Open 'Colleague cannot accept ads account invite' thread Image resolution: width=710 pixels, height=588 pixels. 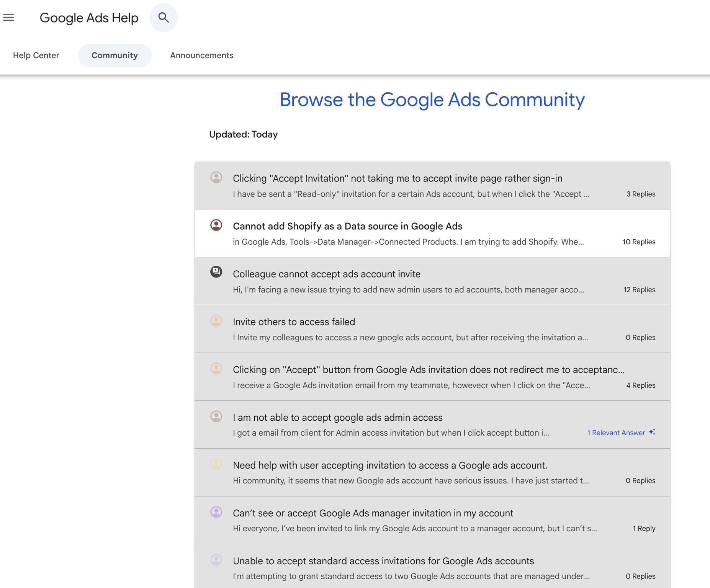327,274
